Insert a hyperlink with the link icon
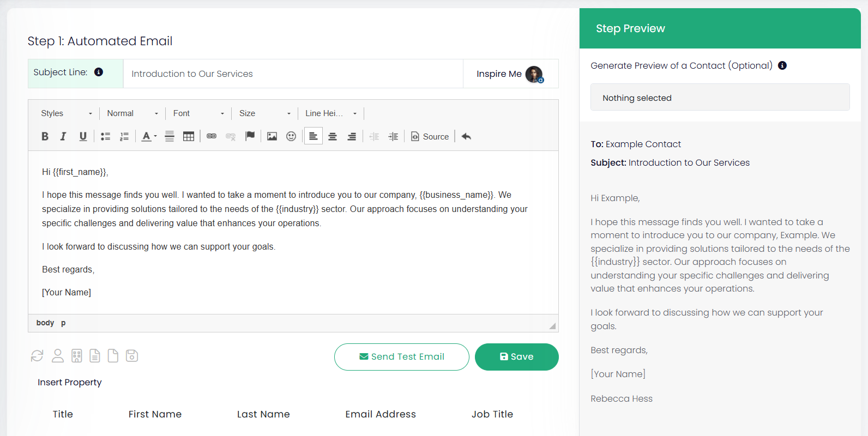 click(x=212, y=136)
